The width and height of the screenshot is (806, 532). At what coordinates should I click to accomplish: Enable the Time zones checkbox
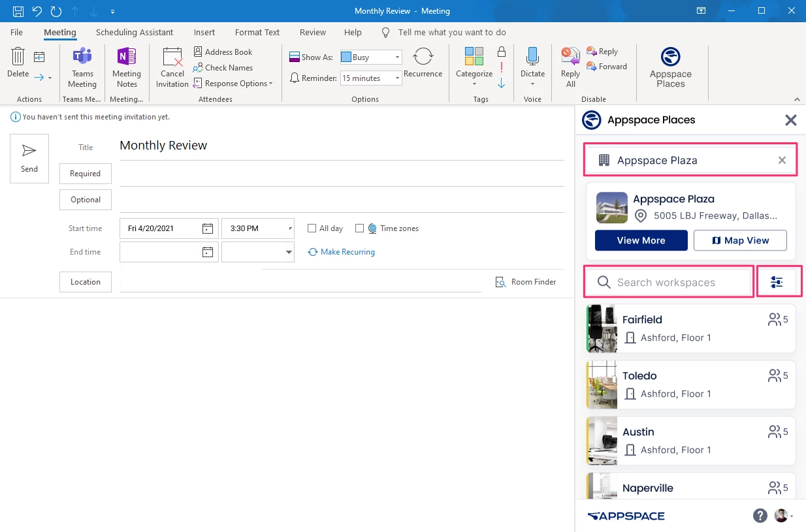coord(359,228)
